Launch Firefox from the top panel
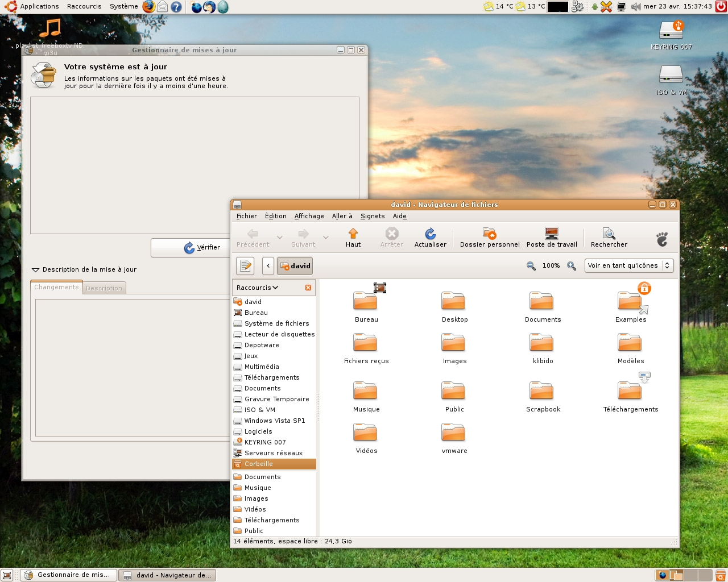Image resolution: width=728 pixels, height=582 pixels. [148, 7]
